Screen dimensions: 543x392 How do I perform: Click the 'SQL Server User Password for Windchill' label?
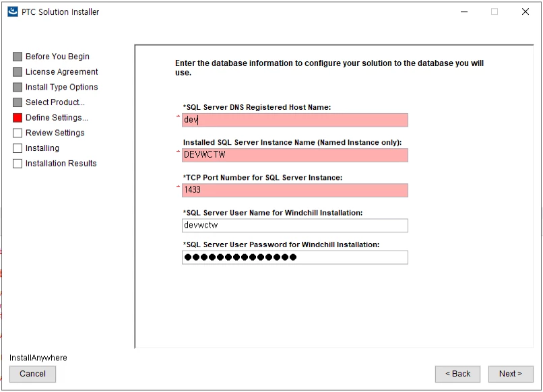(x=281, y=244)
